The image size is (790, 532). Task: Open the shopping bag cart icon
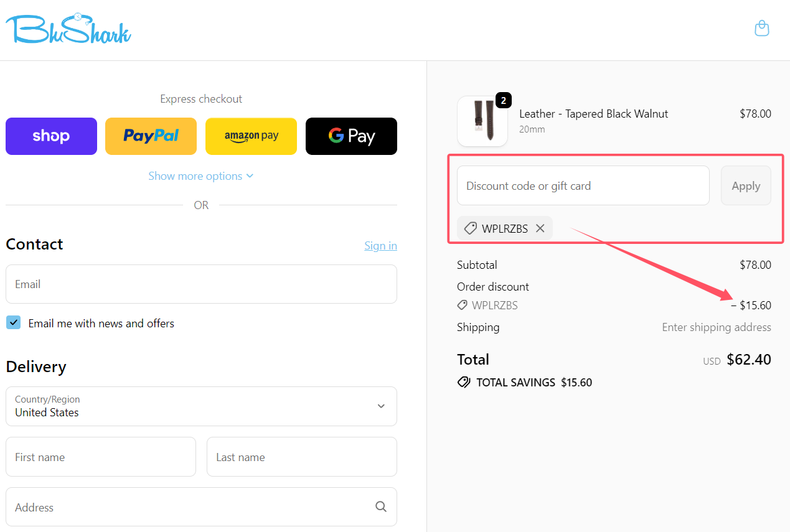pyautogui.click(x=761, y=28)
